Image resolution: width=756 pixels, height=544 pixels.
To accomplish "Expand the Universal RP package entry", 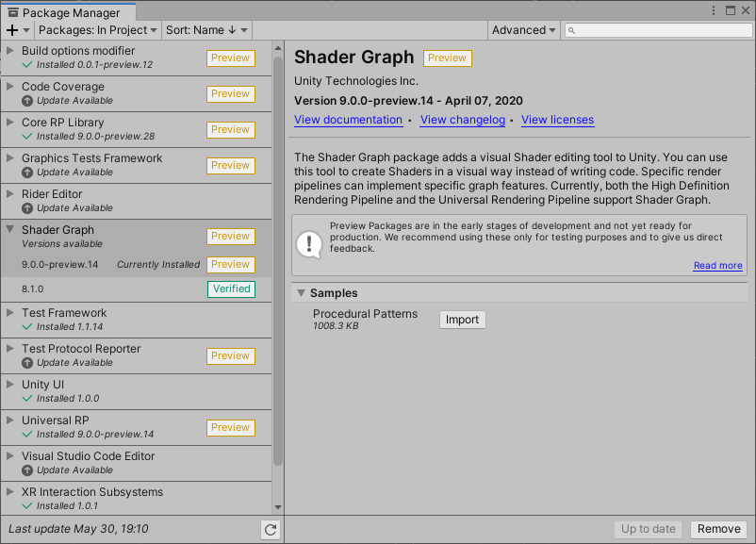I will (x=10, y=420).
